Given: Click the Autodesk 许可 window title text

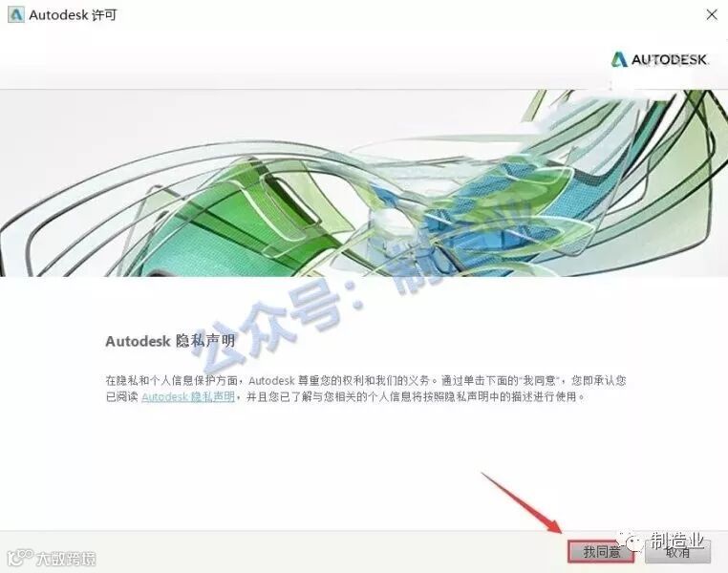Looking at the screenshot, I should coord(73,15).
